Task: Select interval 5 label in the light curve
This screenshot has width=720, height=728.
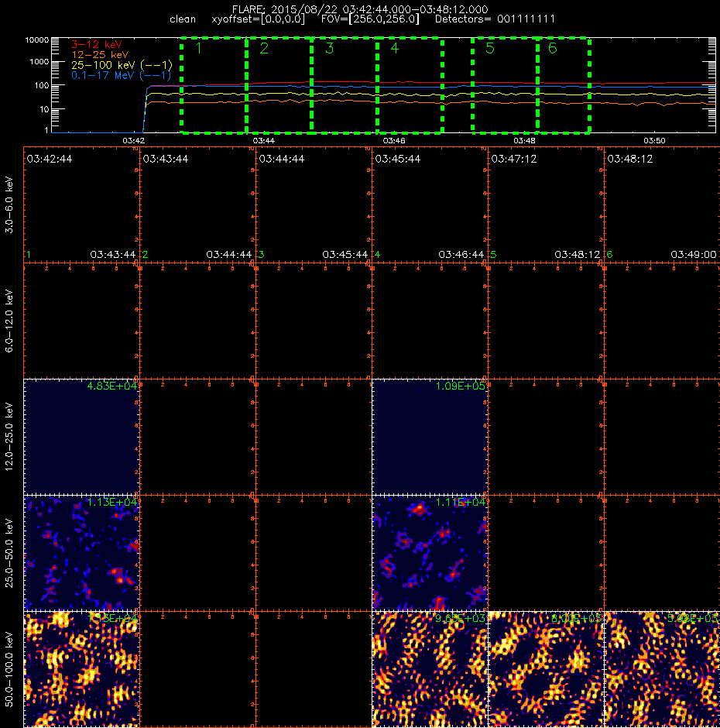Action: [x=490, y=48]
